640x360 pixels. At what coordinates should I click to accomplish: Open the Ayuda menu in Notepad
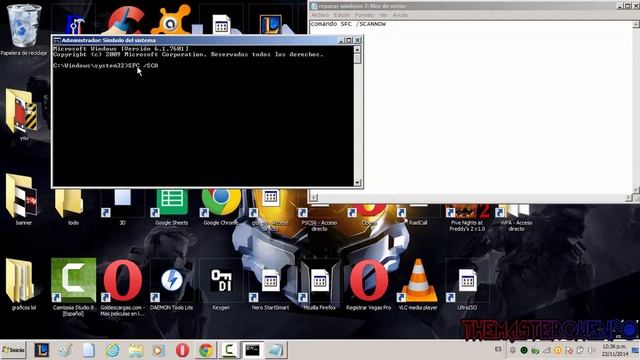pyautogui.click(x=400, y=15)
